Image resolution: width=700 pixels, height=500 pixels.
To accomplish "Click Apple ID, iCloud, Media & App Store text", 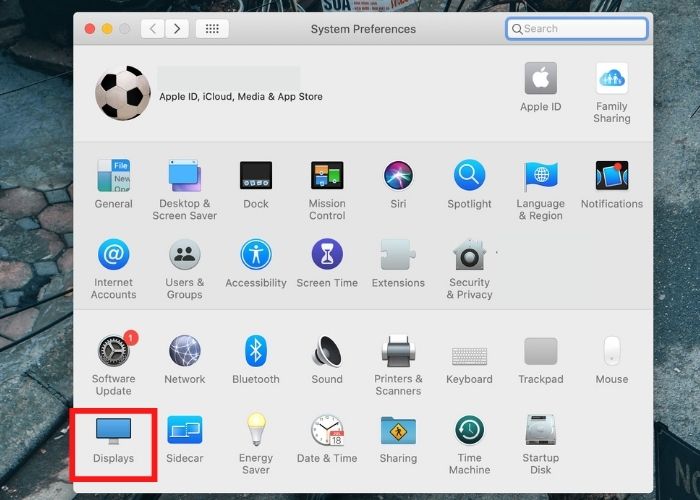I will [x=241, y=96].
